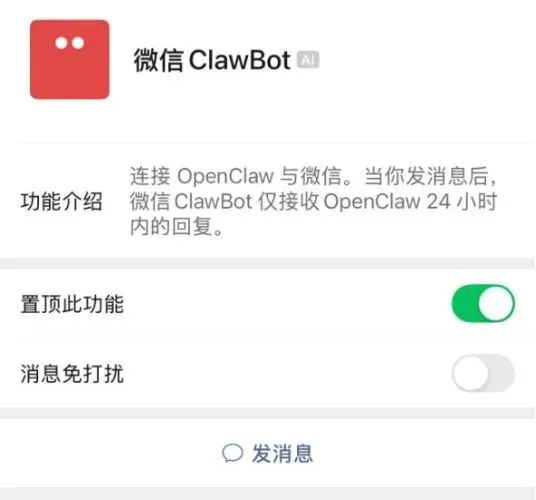Viewport: 536px width, 500px height.
Task: Tap the 置顶此功能 label
Action: (72, 304)
